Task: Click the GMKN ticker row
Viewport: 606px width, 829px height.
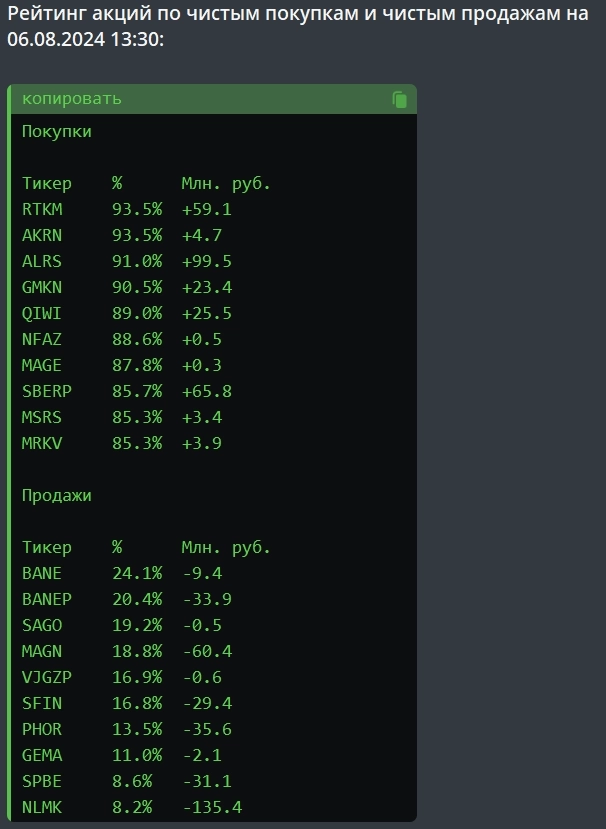Action: (42, 288)
